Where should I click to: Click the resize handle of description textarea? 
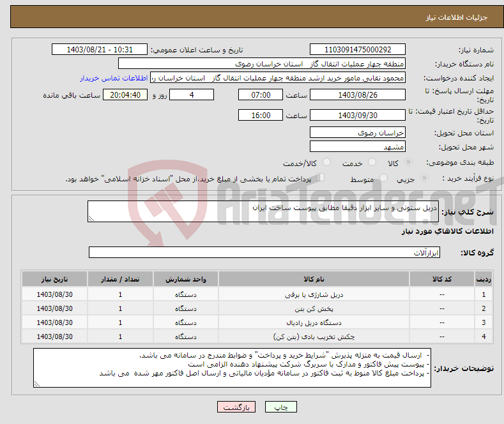[91, 218]
